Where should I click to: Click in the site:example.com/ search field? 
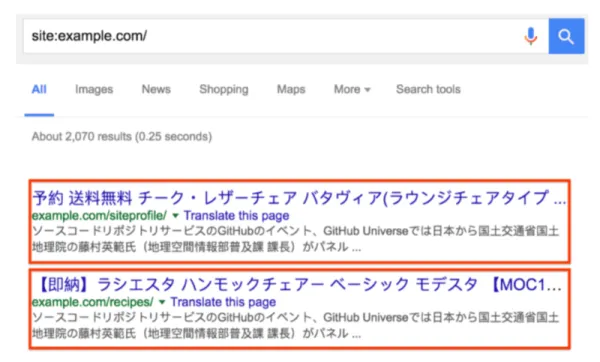tap(272, 36)
